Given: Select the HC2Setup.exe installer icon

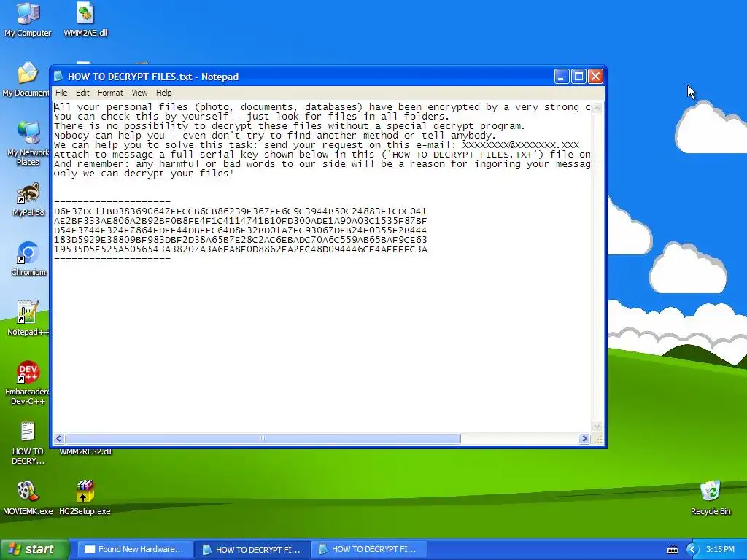Looking at the screenshot, I should click(x=85, y=498).
